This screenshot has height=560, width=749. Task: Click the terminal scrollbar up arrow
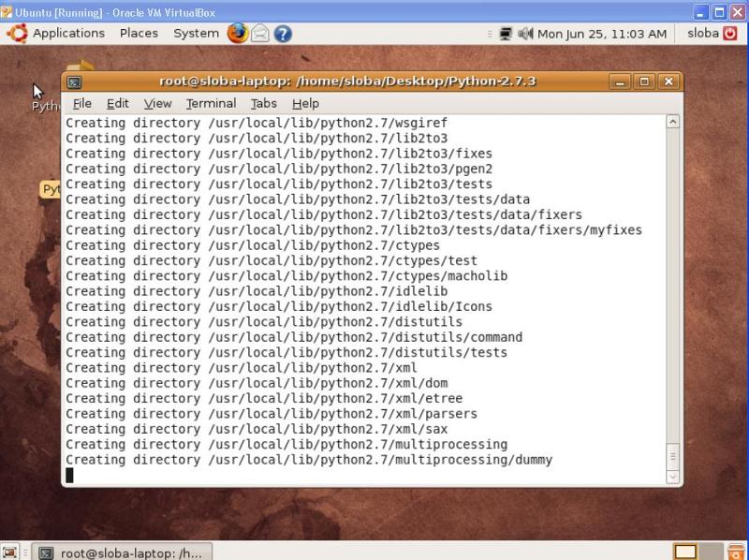click(x=672, y=122)
